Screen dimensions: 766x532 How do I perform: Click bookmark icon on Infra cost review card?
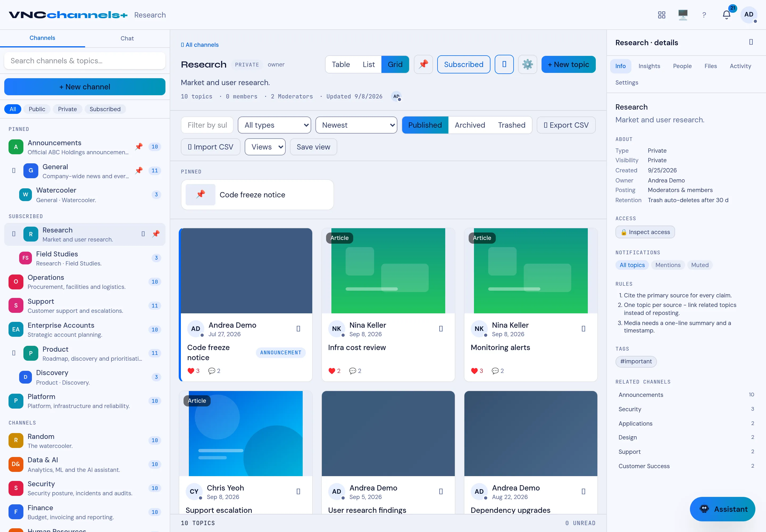pos(441,329)
